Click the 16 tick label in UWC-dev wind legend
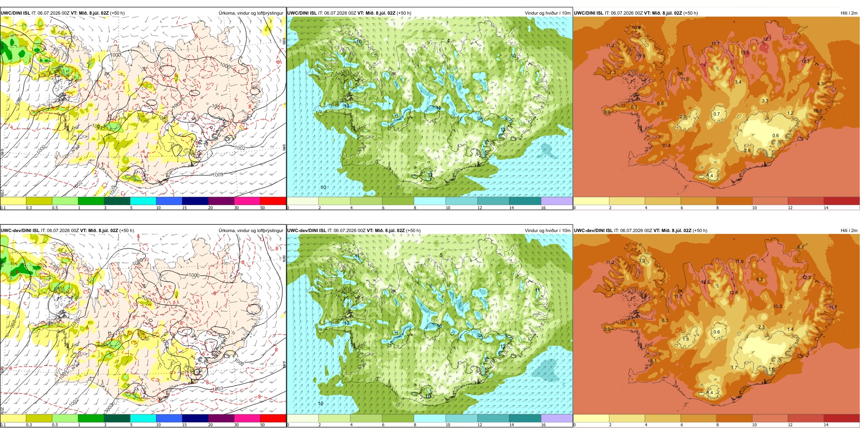The image size is (868, 434). [x=543, y=425]
